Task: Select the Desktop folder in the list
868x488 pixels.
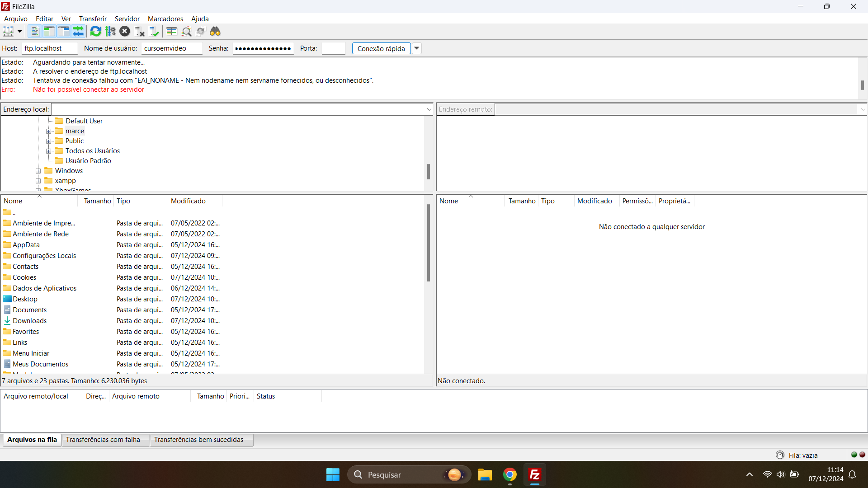Action: [x=25, y=299]
